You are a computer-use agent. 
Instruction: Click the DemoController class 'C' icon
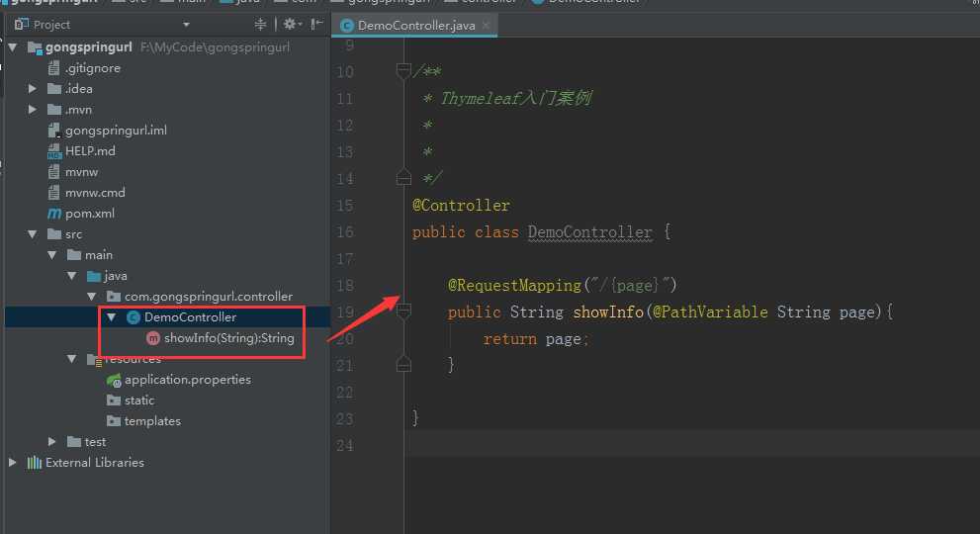[134, 317]
